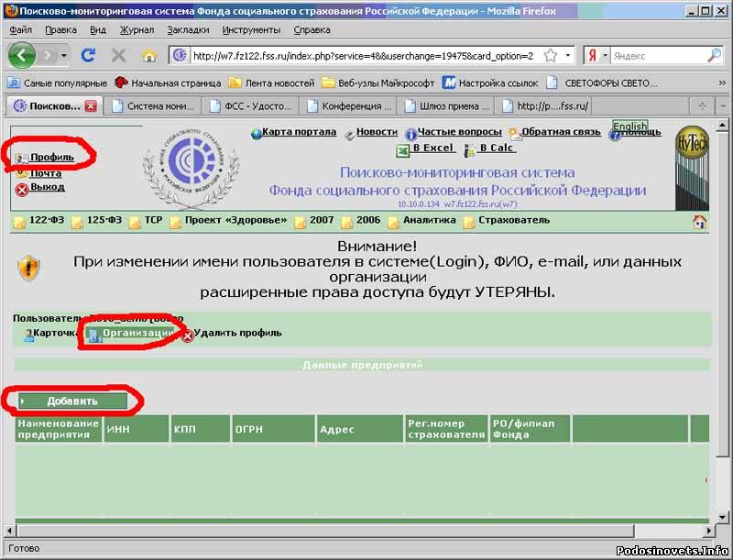Open the Профиль link
The height and width of the screenshot is (560, 733).
click(x=52, y=157)
